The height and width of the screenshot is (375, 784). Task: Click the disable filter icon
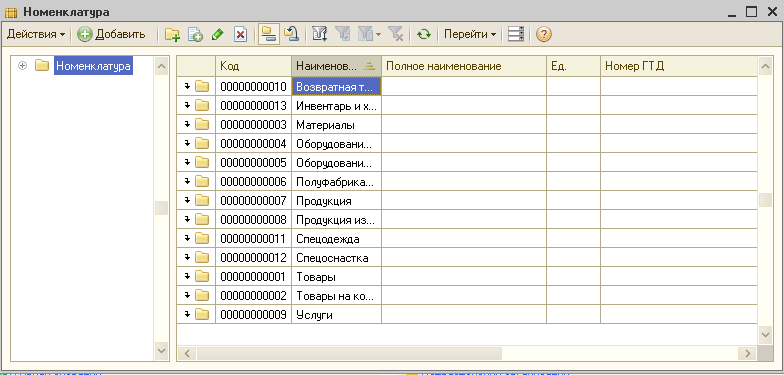(x=396, y=34)
